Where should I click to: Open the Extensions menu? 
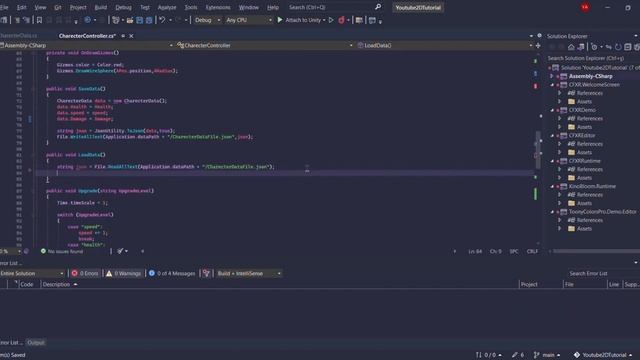click(218, 7)
